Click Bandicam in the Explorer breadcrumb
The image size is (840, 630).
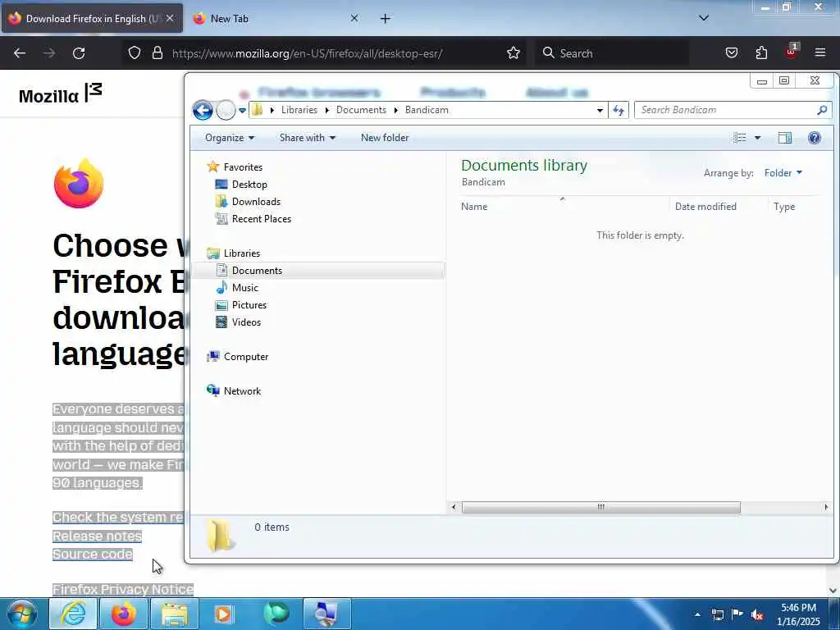427,110
